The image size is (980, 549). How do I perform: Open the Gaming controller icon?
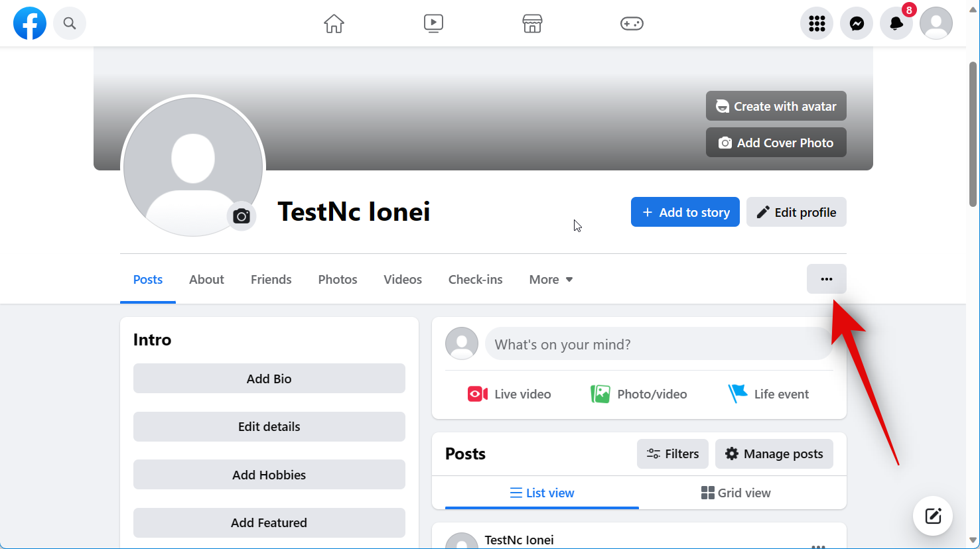(632, 23)
